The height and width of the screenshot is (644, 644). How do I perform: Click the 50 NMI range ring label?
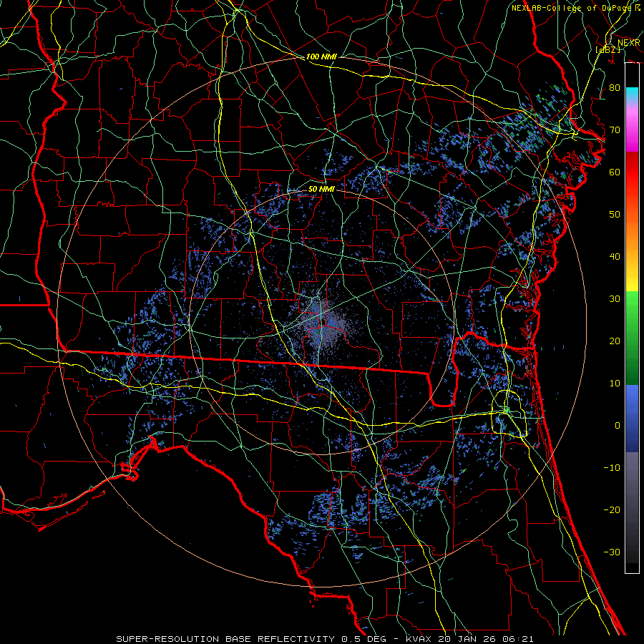[321, 189]
